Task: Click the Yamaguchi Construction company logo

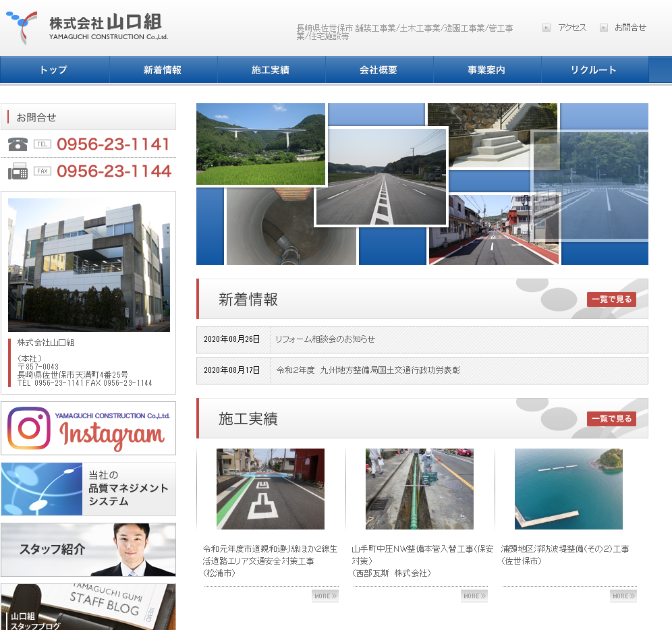Action: tap(86, 28)
